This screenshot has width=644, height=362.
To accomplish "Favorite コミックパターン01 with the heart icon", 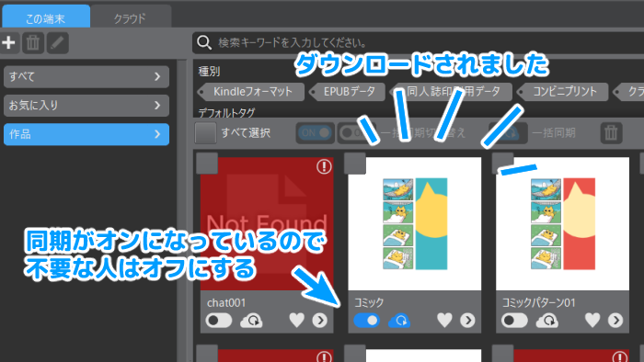I will [x=592, y=320].
